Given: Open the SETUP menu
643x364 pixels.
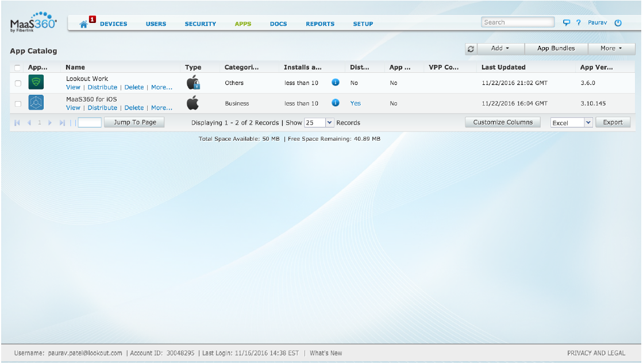Looking at the screenshot, I should 363,24.
